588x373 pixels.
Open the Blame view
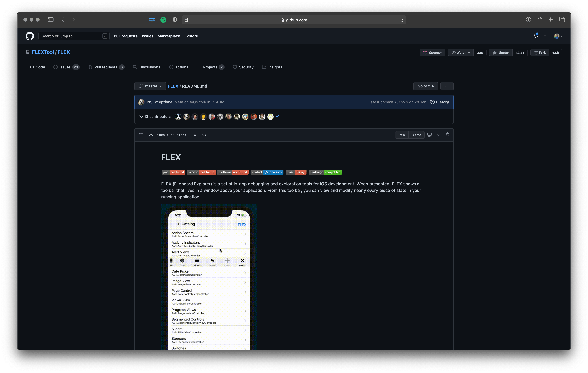pyautogui.click(x=416, y=135)
